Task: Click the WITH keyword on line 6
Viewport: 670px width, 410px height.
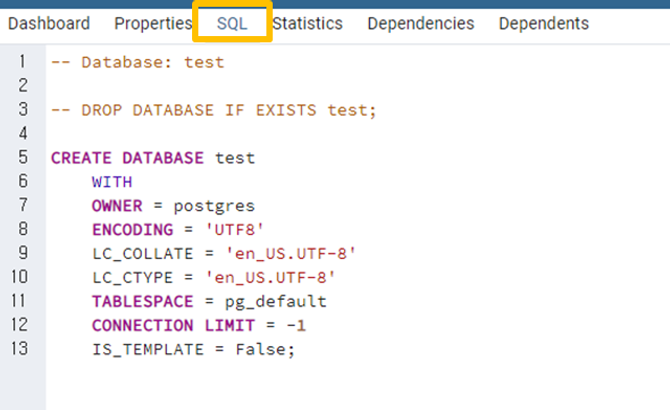Action: tap(112, 182)
